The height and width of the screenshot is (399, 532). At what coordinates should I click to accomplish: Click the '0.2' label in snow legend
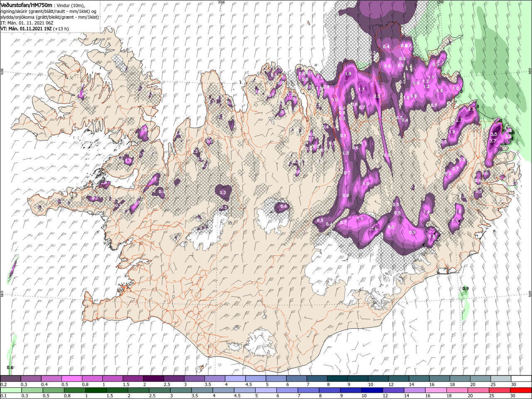pyautogui.click(x=3, y=384)
